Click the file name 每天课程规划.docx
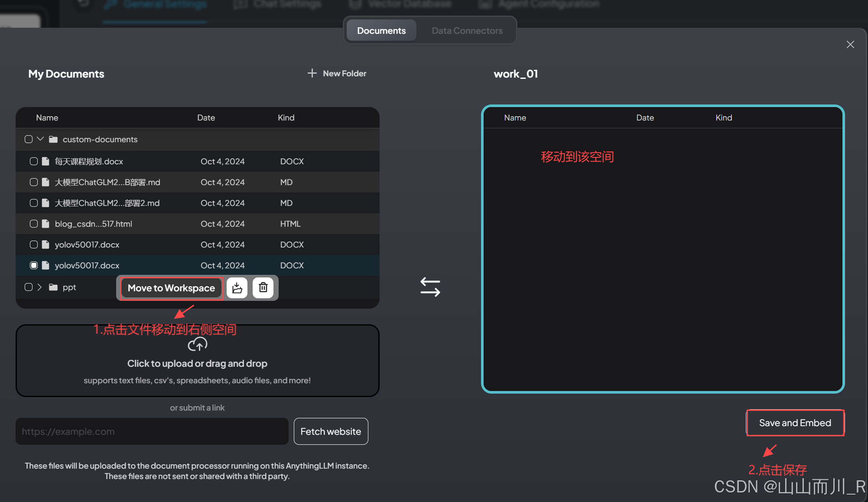868x502 pixels. (89, 162)
